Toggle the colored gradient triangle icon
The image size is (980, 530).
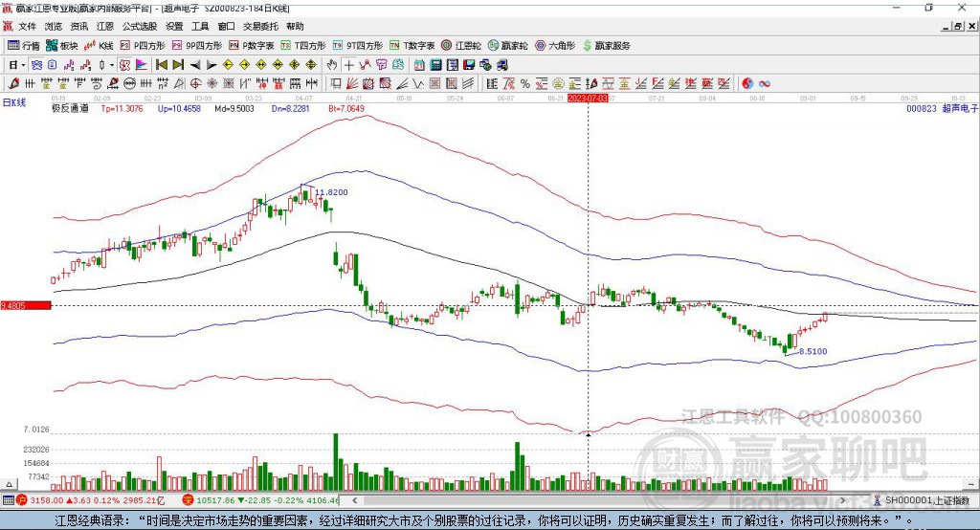142,65
